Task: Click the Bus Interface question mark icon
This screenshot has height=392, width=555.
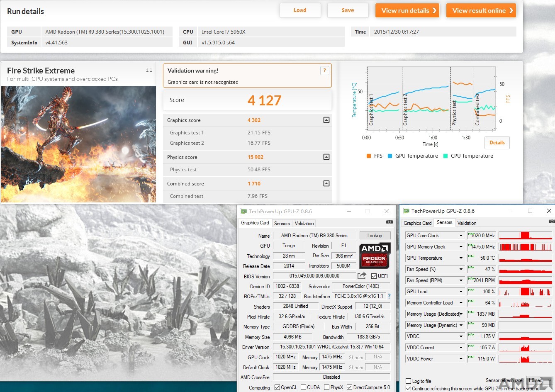Action: pos(389,296)
